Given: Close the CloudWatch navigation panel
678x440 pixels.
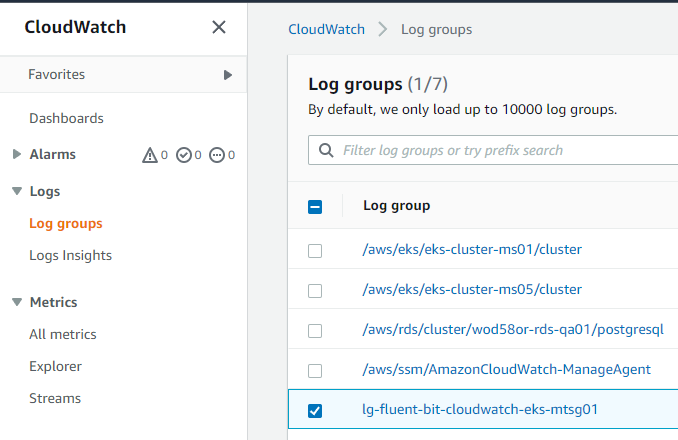Looking at the screenshot, I should [219, 27].
